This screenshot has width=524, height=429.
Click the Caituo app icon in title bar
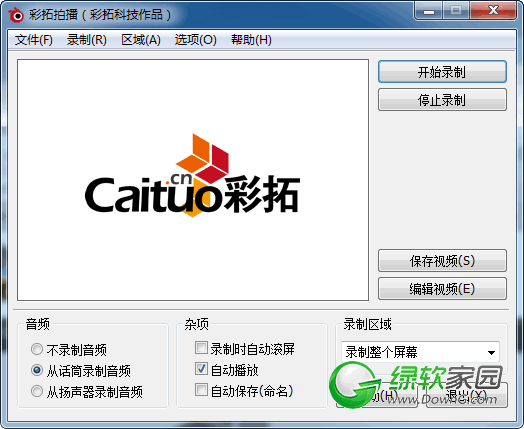point(16,15)
